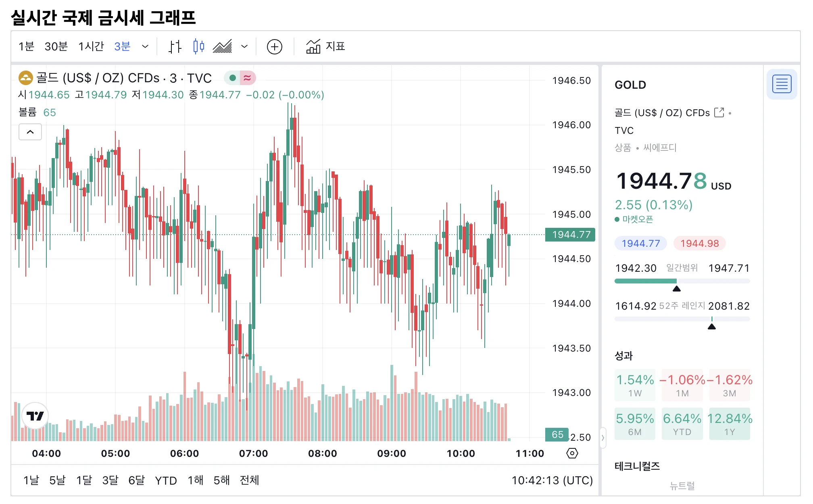813x504 pixels.
Task: Select the area chart style icon
Action: (x=223, y=47)
